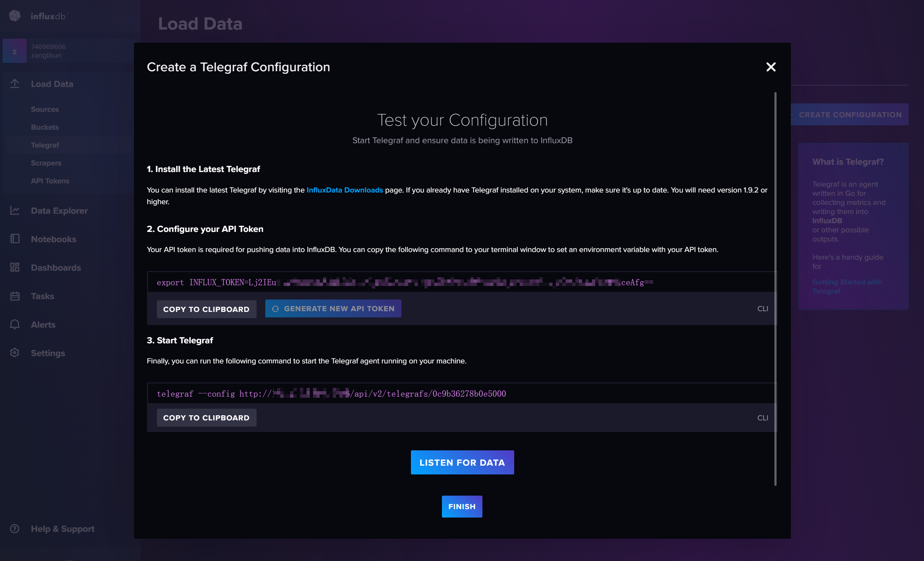Copy the telegraf --config command to clipboard
924x561 pixels.
point(206,418)
